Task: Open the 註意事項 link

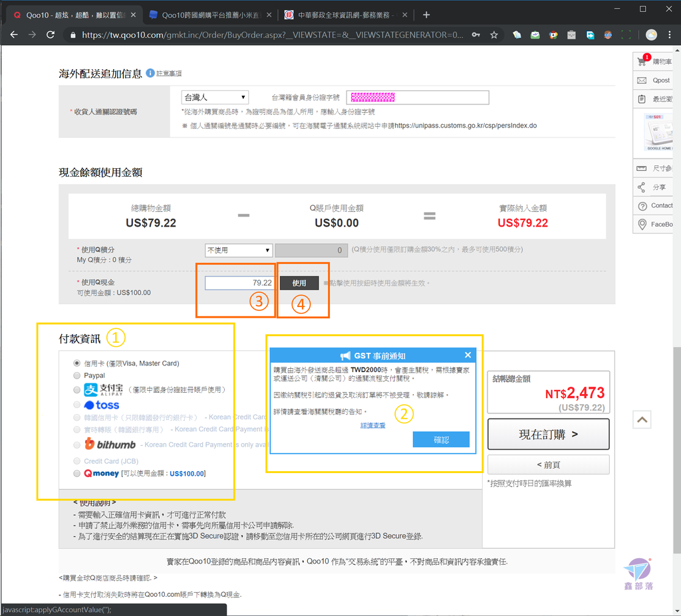Action: [x=169, y=73]
